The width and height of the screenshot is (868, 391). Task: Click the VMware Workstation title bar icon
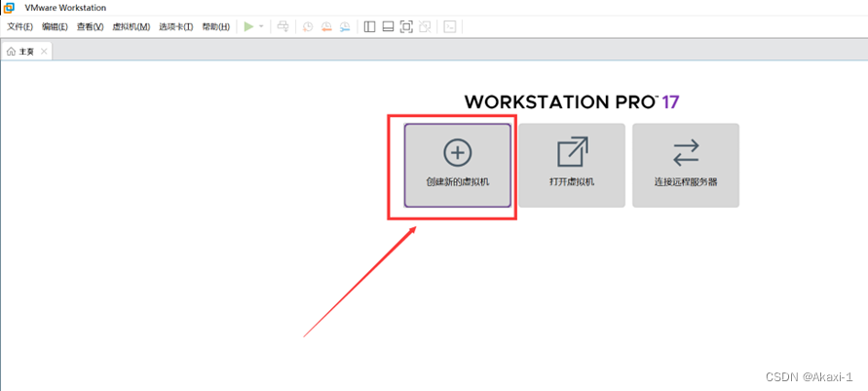(9, 8)
